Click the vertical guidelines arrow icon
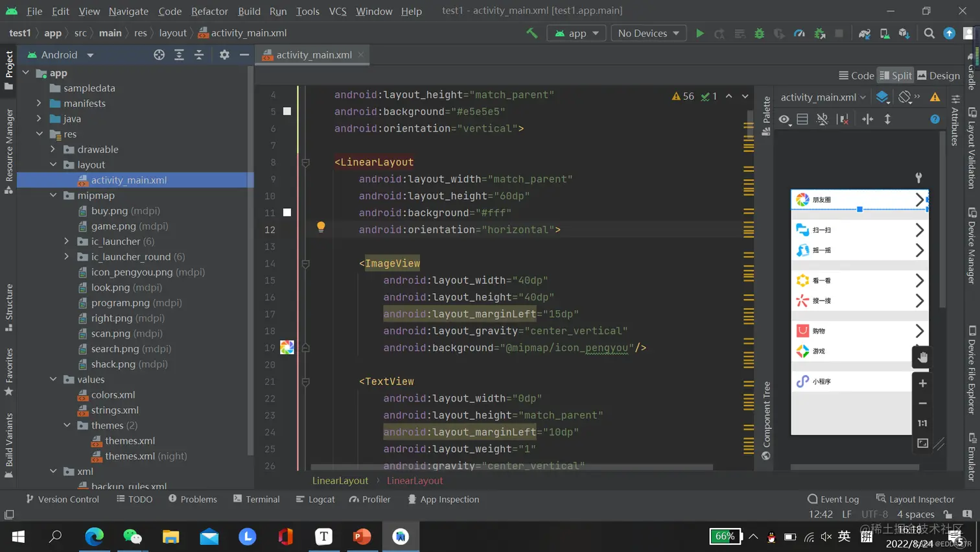This screenshot has width=980, height=552. [887, 119]
